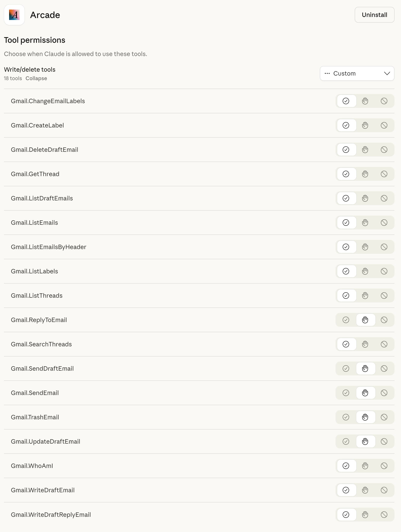
Task: Select the hand icon for Gmail.ListEmails
Action: pyautogui.click(x=365, y=223)
